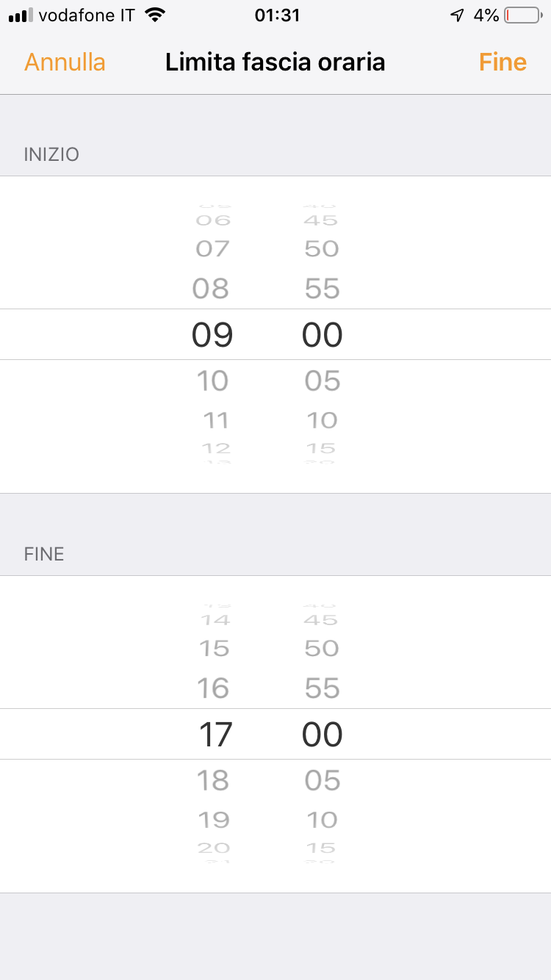The width and height of the screenshot is (551, 980).
Task: Select hour 11 in Inizio picker
Action: click(215, 420)
